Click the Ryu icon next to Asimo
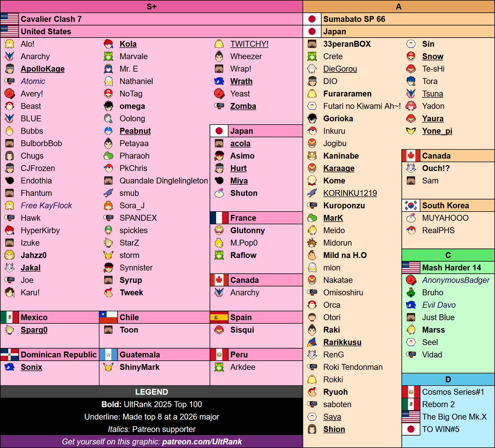This screenshot has height=448, width=495. pyautogui.click(x=219, y=156)
